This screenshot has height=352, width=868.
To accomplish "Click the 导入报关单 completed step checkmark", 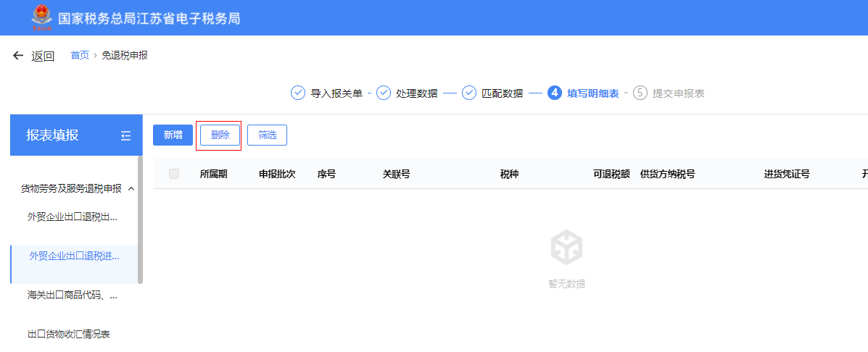I will pyautogui.click(x=297, y=93).
